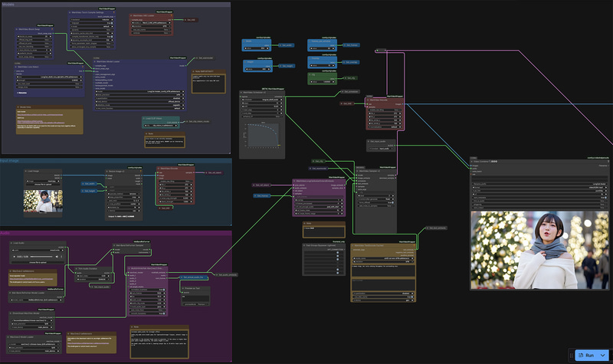Open the first link in Model links note
The image size is (613, 364).
coord(40,115)
